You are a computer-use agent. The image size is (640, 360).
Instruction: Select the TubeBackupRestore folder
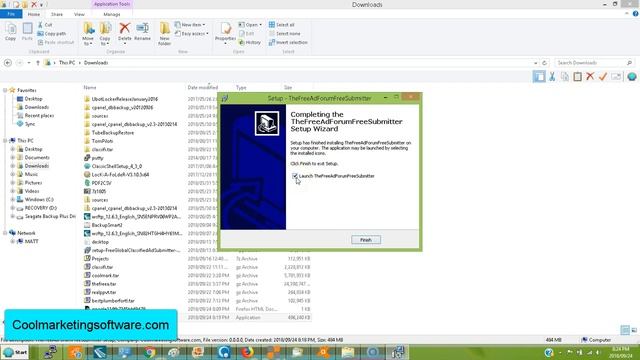point(112,133)
